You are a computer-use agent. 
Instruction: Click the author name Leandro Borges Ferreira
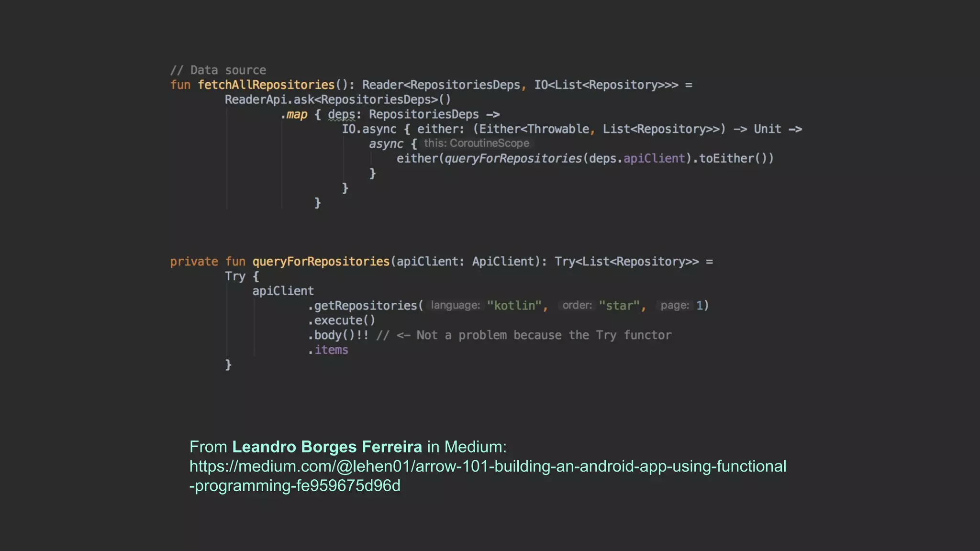327,447
